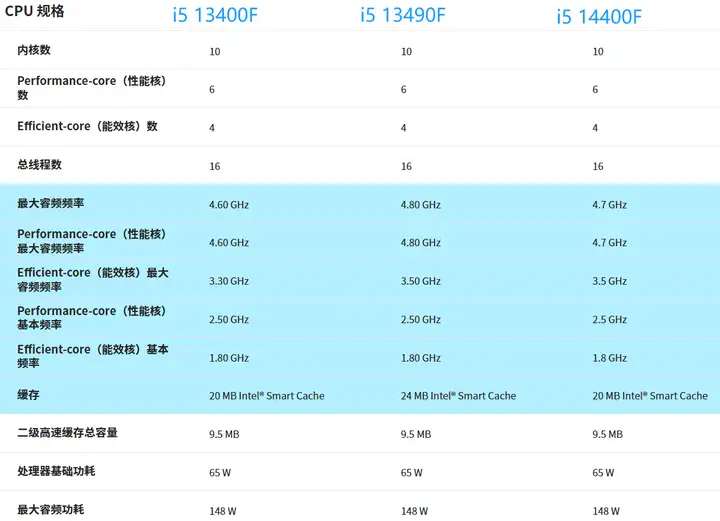Click 3.30 GHz for i5 13400F
The image size is (720, 521).
point(229,281)
